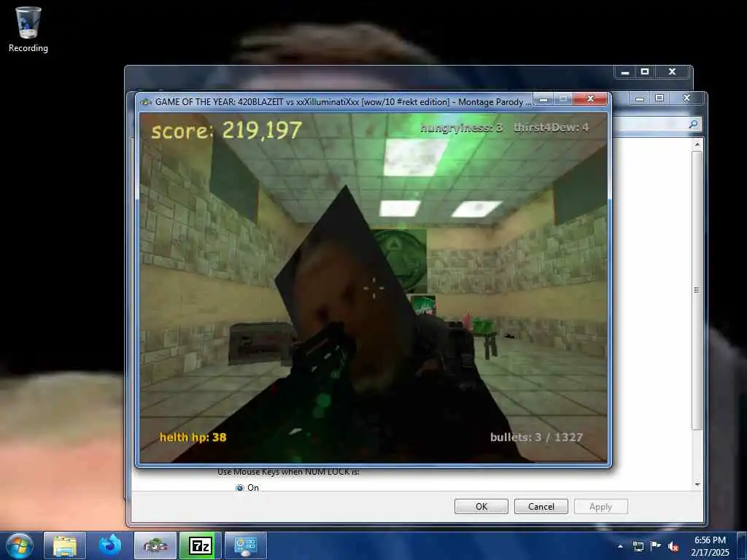Viewport: 747px width, 560px height.
Task: Click the settings window's scroll down arrow
Action: click(697, 484)
